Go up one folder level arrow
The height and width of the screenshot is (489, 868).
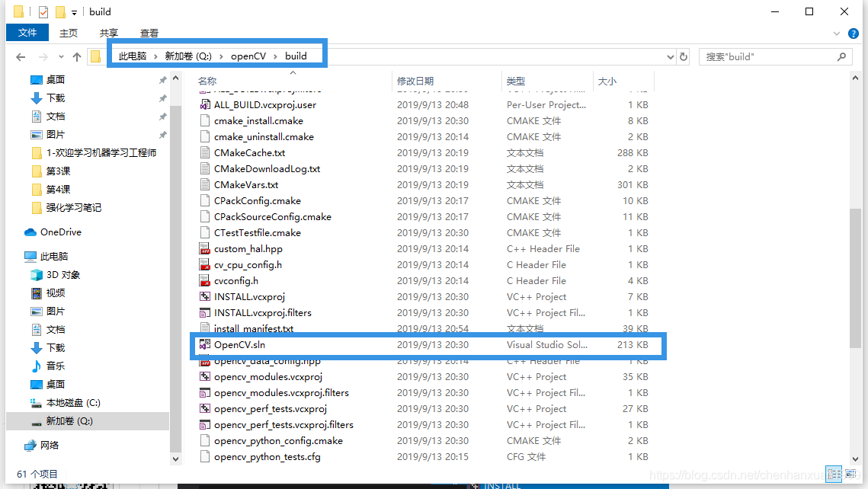click(x=77, y=56)
